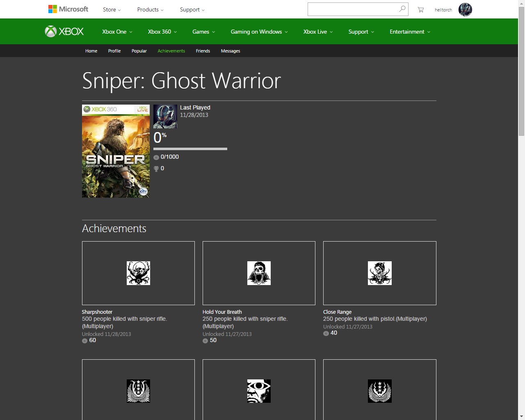Screen dimensions: 525x420
Task: Open the Entertainment menu
Action: pyautogui.click(x=410, y=32)
